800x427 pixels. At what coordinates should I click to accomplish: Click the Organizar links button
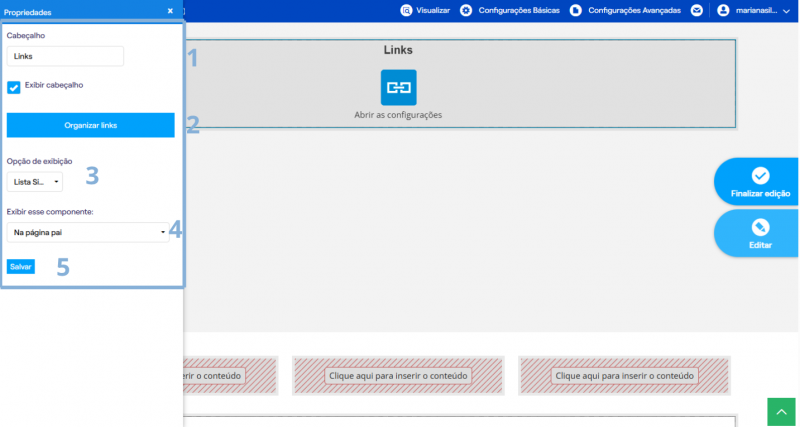coord(91,125)
